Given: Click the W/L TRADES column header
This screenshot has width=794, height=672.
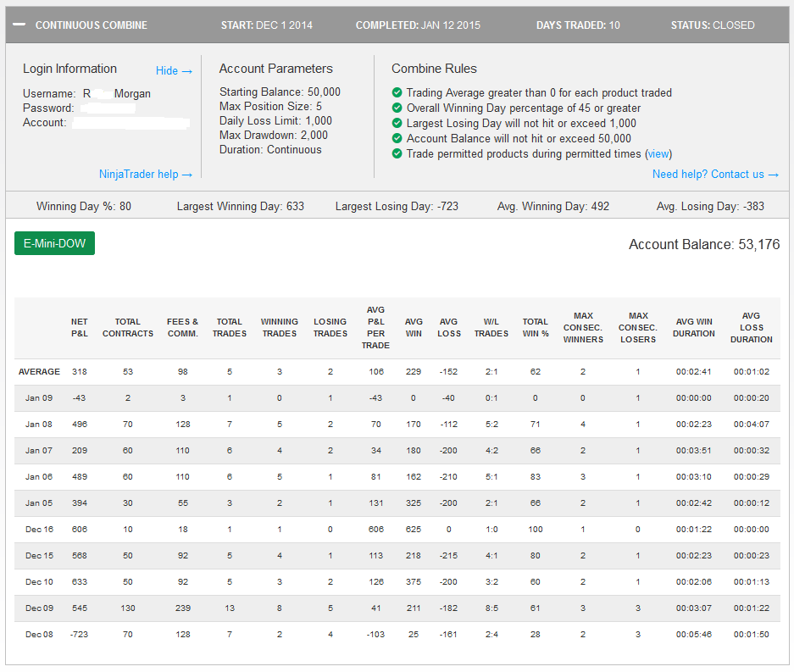Looking at the screenshot, I should pyautogui.click(x=491, y=328).
